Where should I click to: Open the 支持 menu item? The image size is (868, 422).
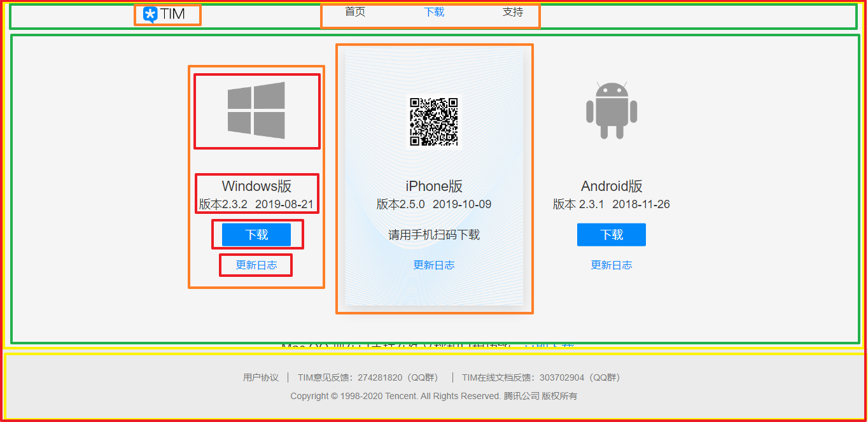coord(512,11)
